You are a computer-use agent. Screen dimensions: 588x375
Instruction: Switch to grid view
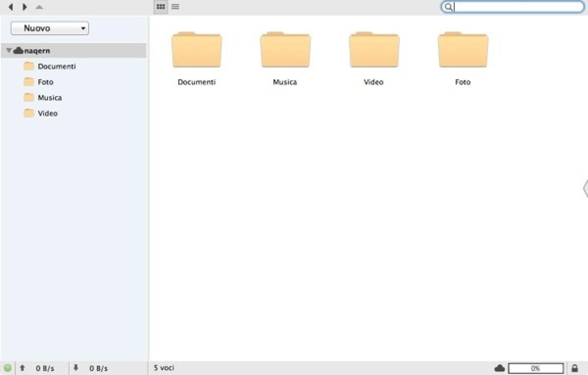pos(160,6)
